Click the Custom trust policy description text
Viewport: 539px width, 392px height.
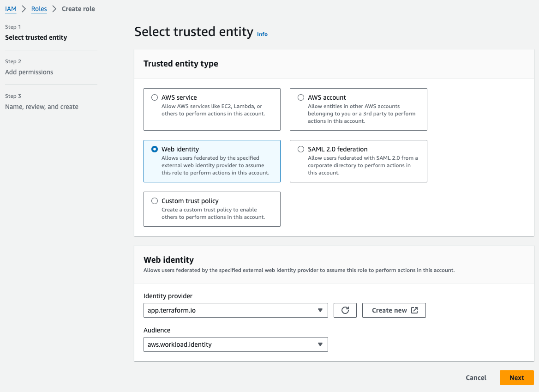coord(213,213)
